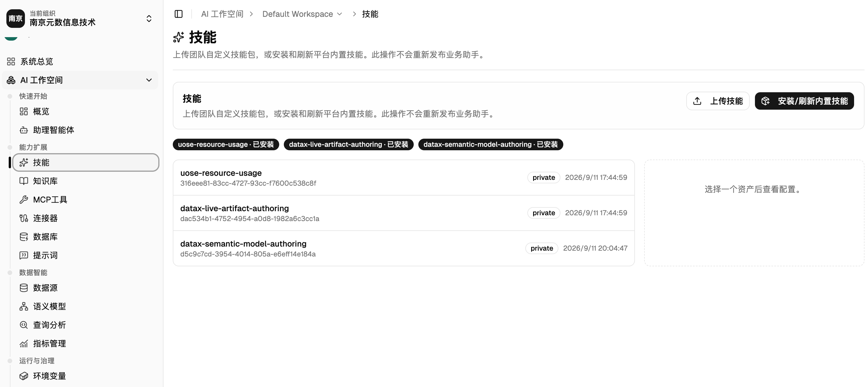
Task: Click private tag on uose-resource-usage row
Action: point(544,177)
